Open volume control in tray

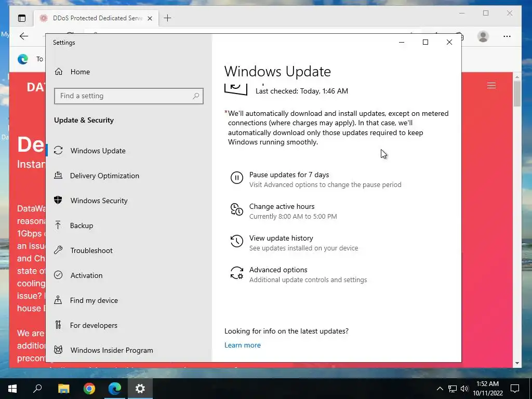coord(464,389)
